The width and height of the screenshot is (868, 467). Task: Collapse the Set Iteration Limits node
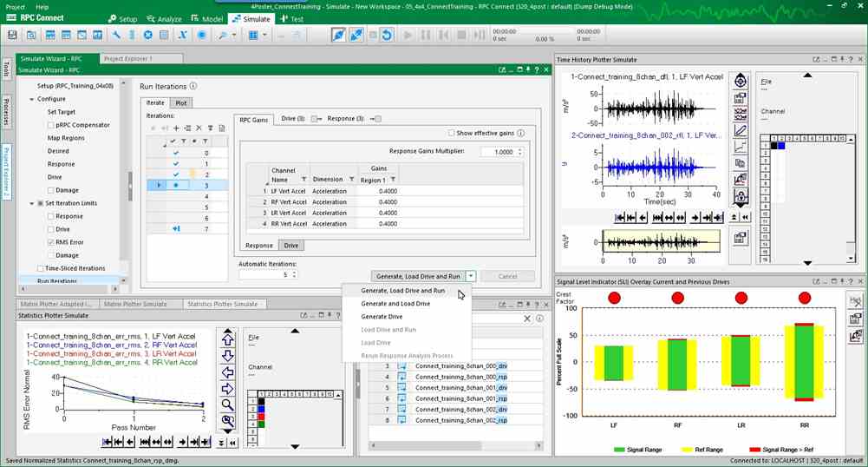pyautogui.click(x=29, y=203)
